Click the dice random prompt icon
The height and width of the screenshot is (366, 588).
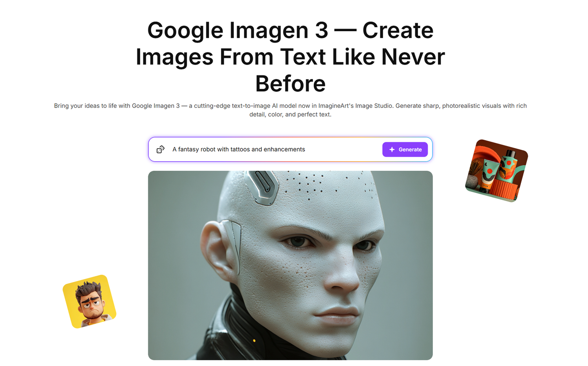coord(160,149)
